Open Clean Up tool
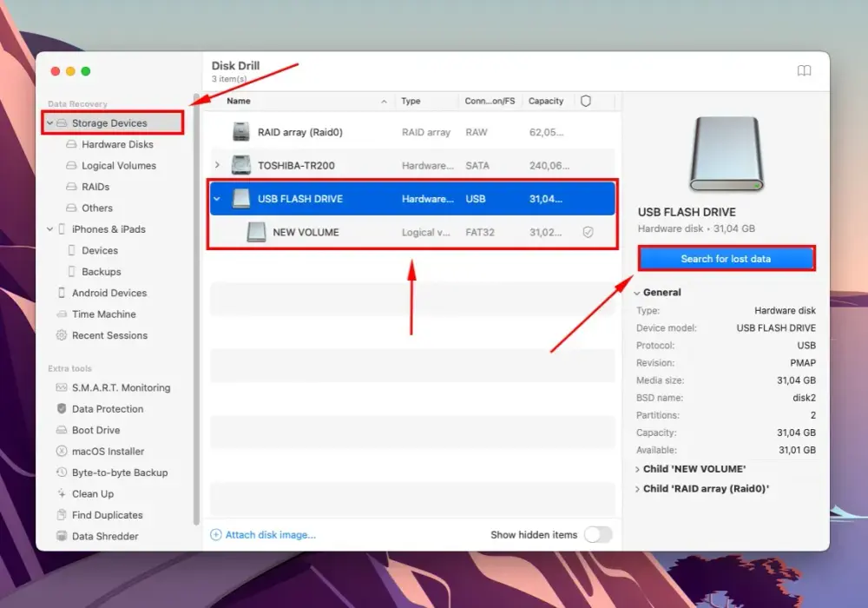 point(93,493)
